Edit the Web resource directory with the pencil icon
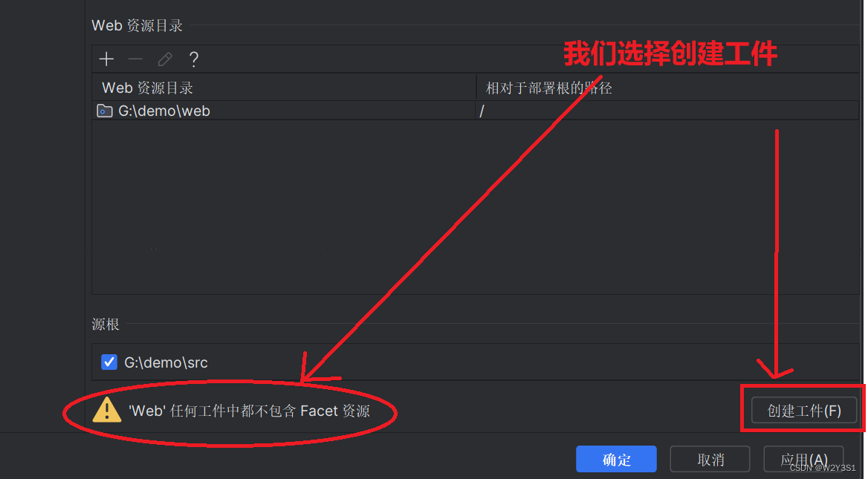Image resolution: width=868 pixels, height=479 pixels. [165, 59]
